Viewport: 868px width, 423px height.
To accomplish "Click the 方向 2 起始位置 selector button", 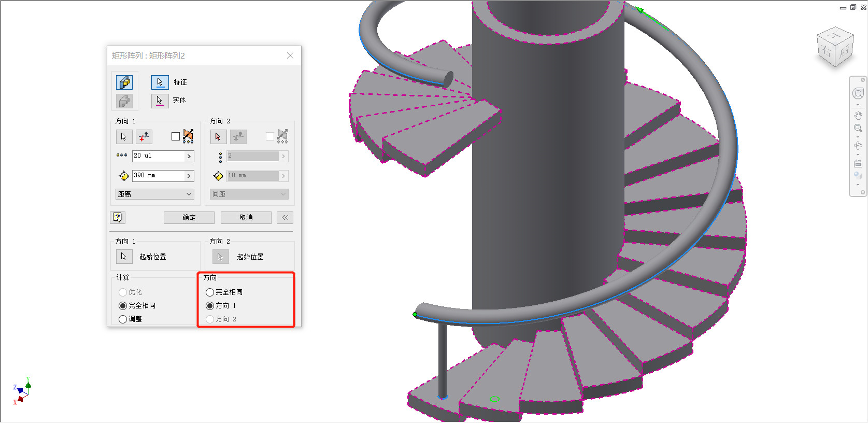I will (220, 257).
